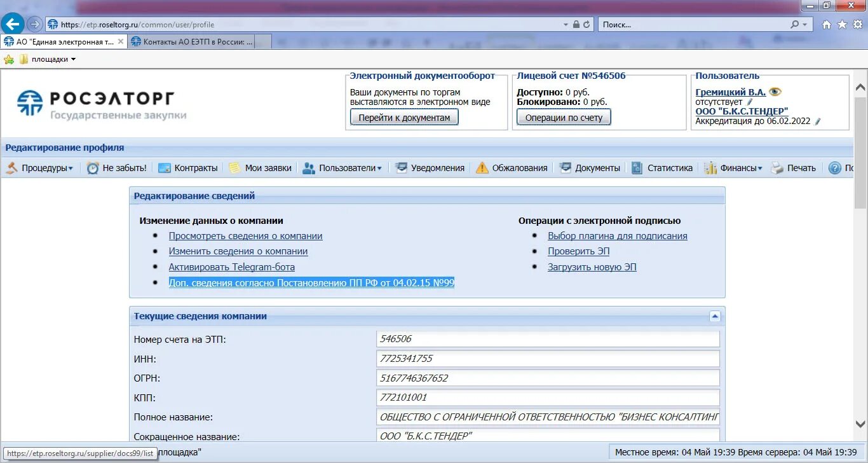The image size is (868, 463).
Task: Open user link 'Гремицкий В.А.'
Action: 730,92
